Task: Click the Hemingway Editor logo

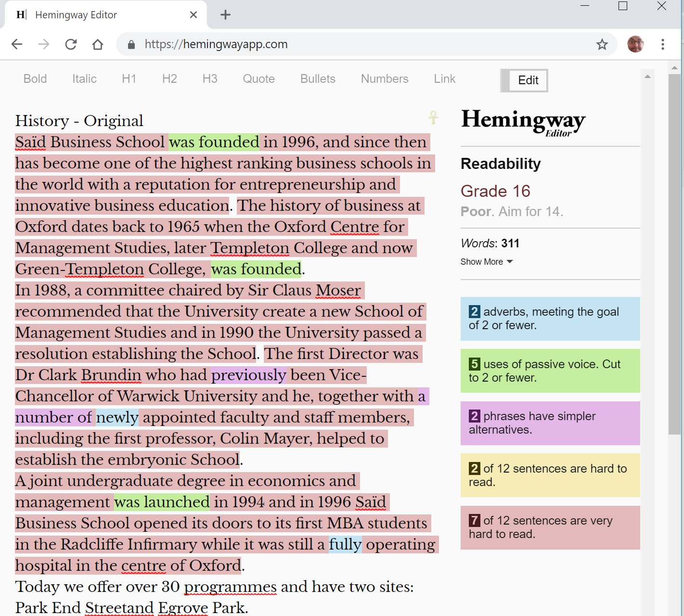Action: [523, 122]
